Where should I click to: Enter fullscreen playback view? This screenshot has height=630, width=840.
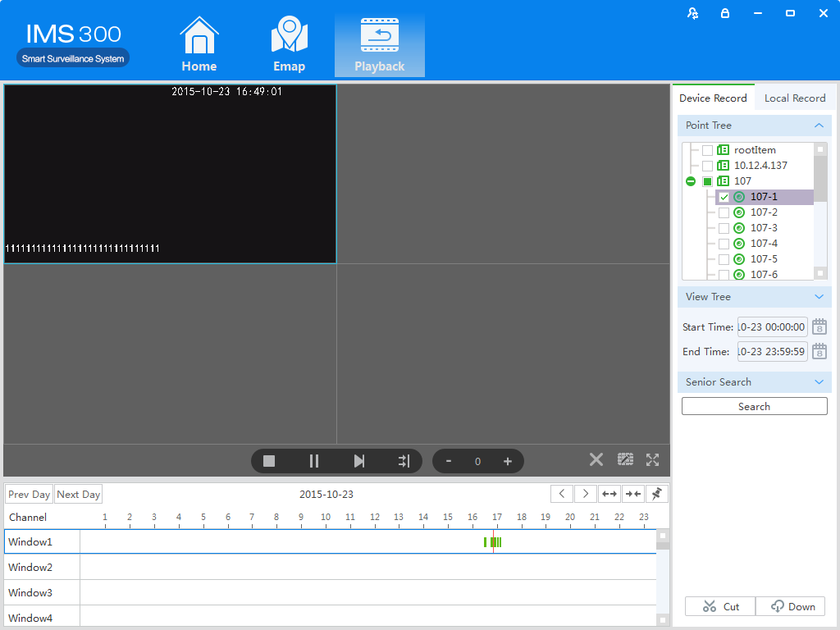click(x=652, y=460)
